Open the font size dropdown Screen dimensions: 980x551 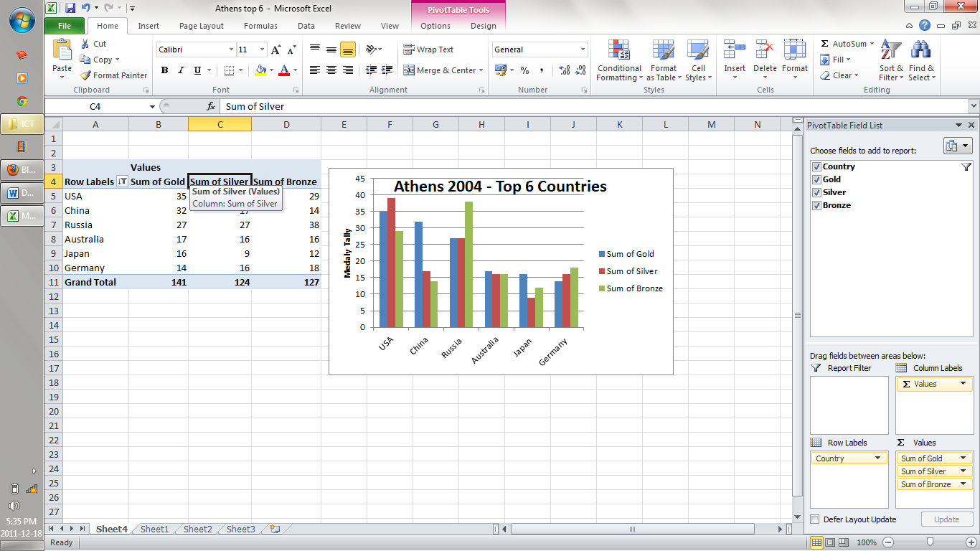pos(262,49)
